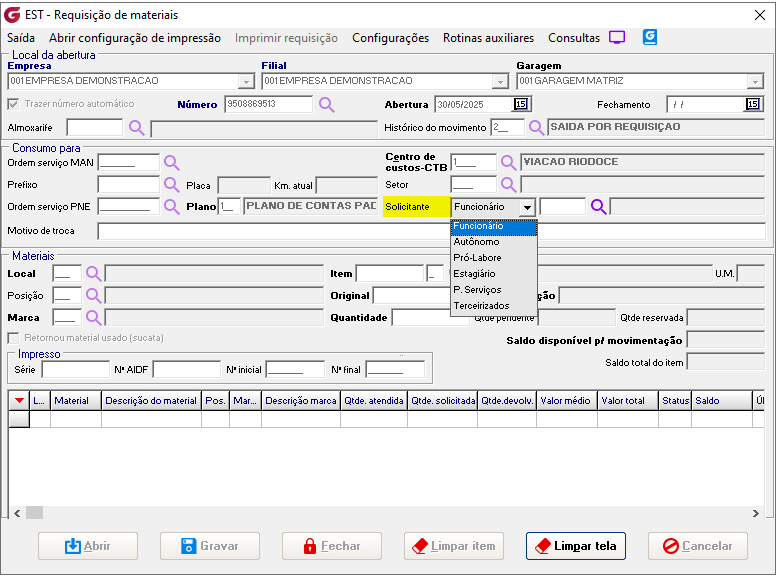
Task: Open Consultas menu
Action: [574, 38]
